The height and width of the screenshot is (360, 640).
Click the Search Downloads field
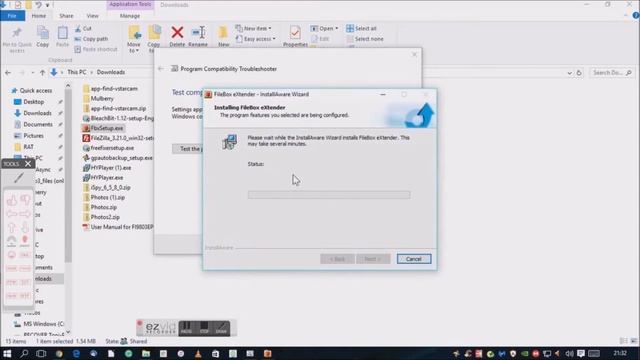611,73
